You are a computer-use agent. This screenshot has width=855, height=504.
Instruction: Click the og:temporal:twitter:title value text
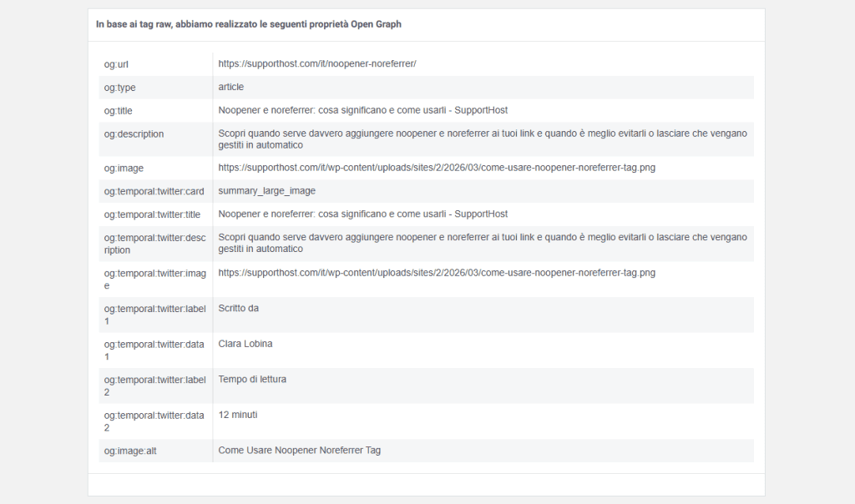362,214
